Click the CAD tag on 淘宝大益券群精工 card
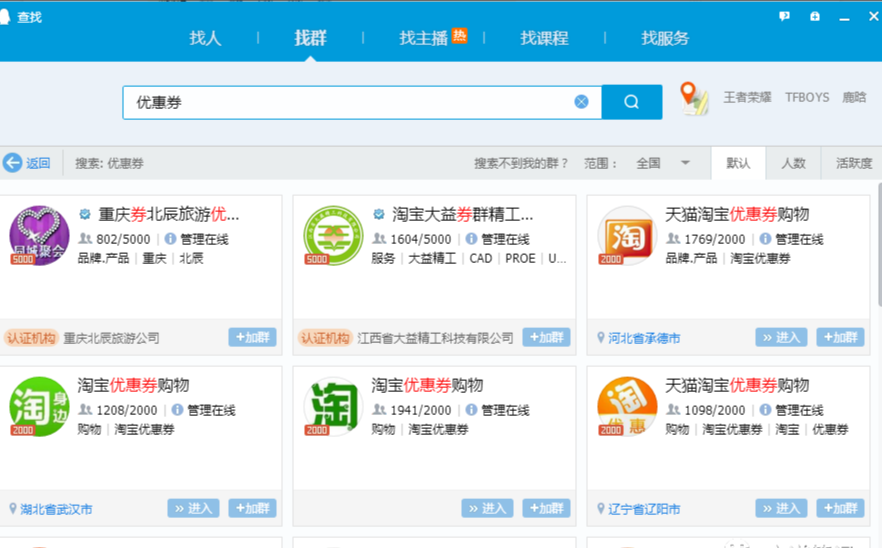Screen dimensions: 882x548 coord(481,258)
